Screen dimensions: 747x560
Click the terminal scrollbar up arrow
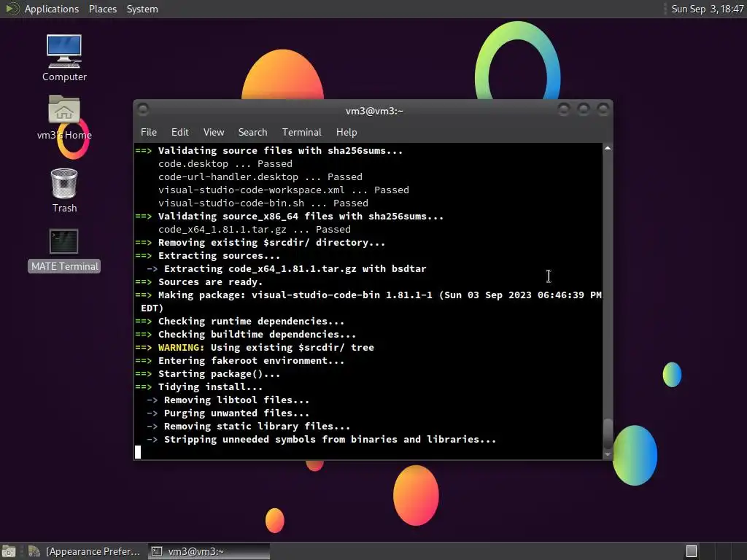608,149
